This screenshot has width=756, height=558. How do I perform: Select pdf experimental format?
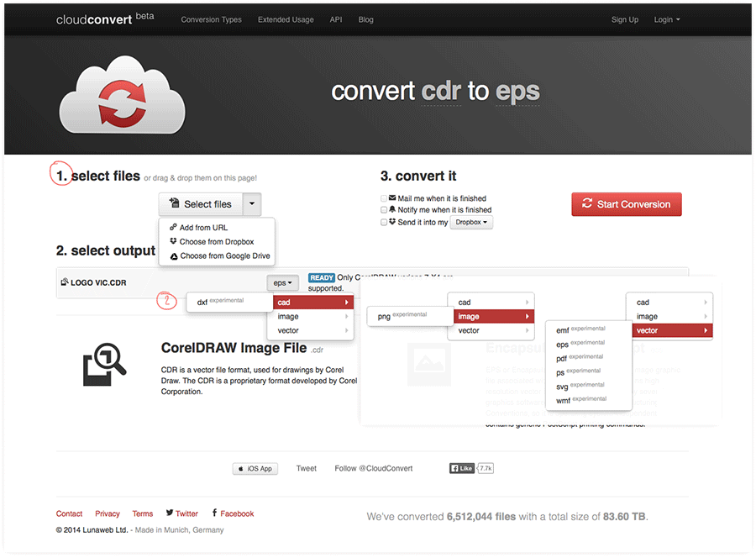[x=588, y=358]
